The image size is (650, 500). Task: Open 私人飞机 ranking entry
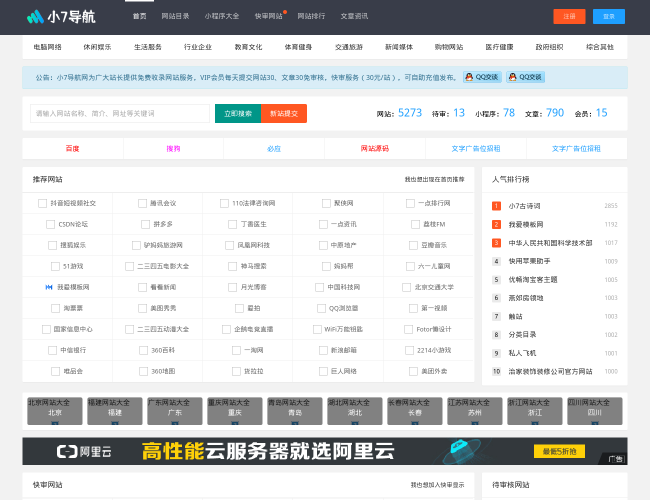(522, 353)
